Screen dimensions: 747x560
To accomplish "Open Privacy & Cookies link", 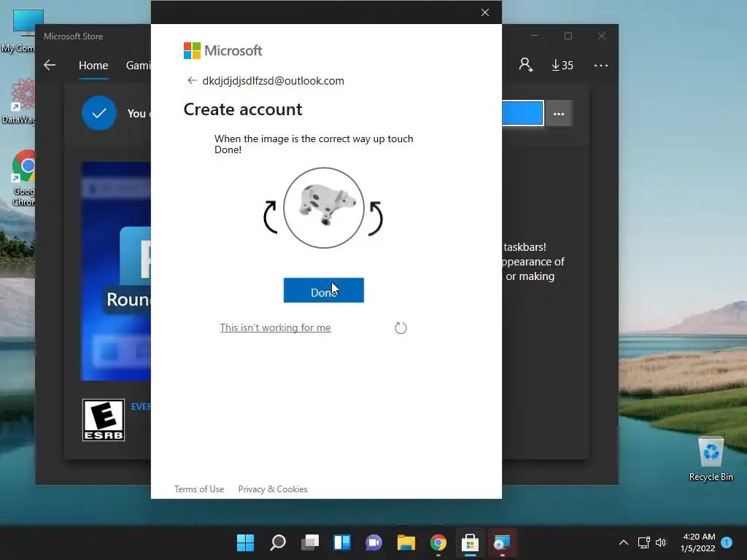I will point(273,489).
